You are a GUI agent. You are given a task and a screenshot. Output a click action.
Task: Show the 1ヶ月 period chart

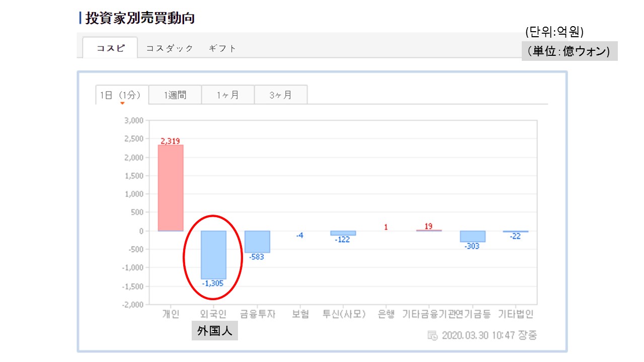228,95
